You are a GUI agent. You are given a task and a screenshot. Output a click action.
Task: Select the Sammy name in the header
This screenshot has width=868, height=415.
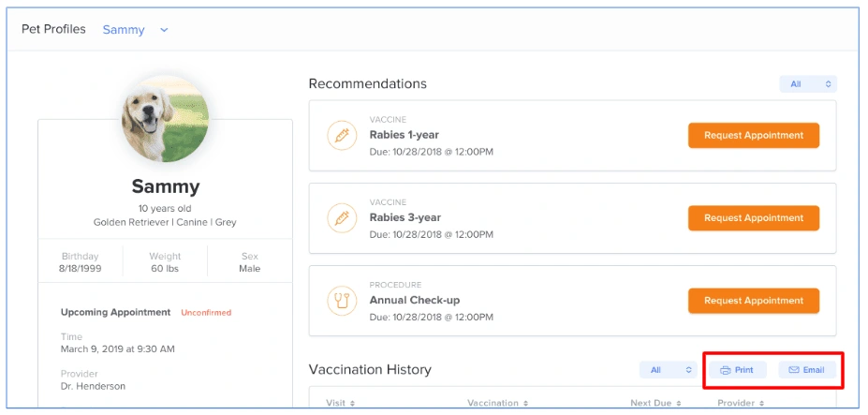tap(124, 30)
